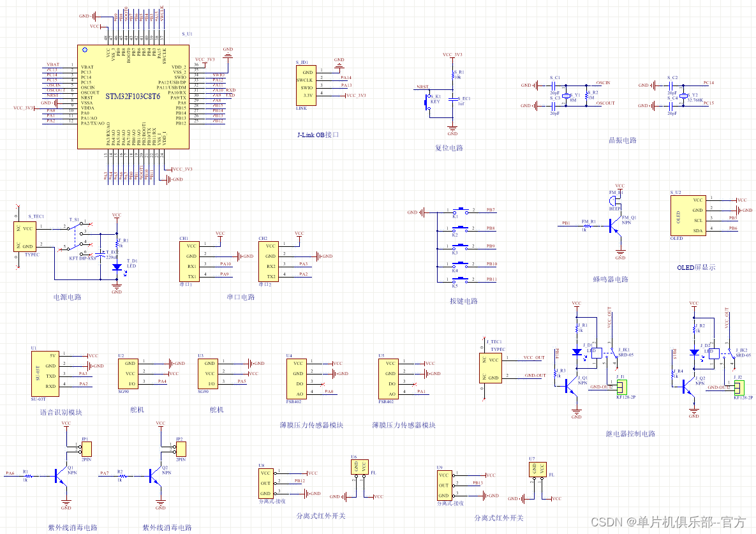Select the R2 1k resistor on PA7

[122, 476]
